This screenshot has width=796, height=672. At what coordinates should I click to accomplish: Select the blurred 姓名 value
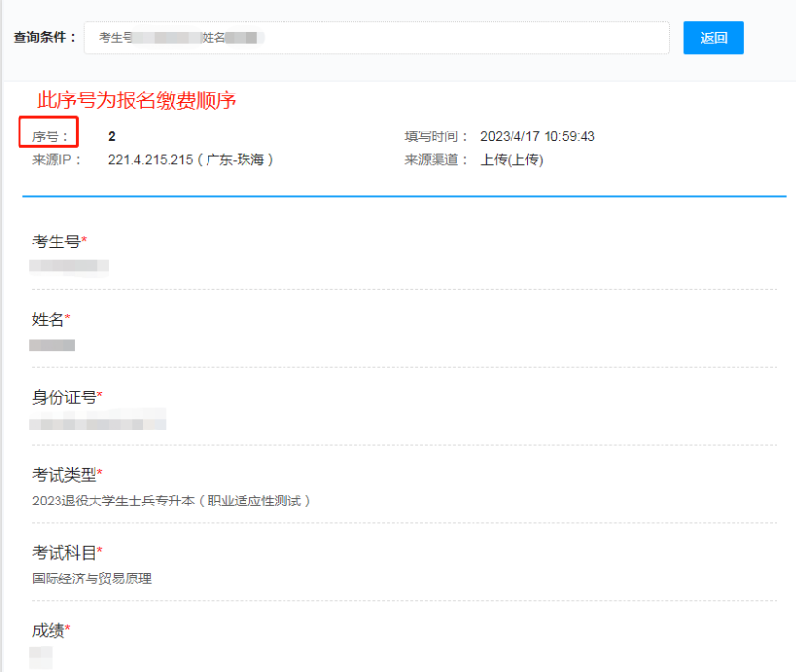[x=54, y=344]
